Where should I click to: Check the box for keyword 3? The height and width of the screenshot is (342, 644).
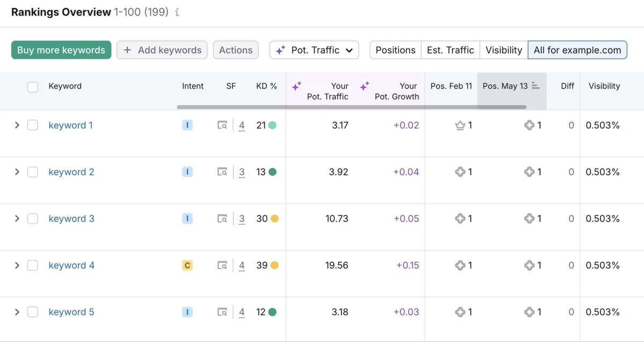33,219
